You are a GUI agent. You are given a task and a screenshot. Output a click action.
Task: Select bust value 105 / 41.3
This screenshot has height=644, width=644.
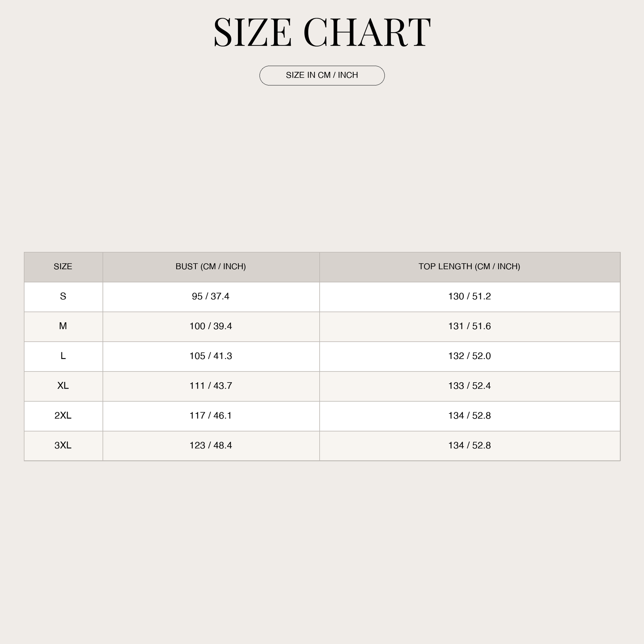tap(211, 356)
